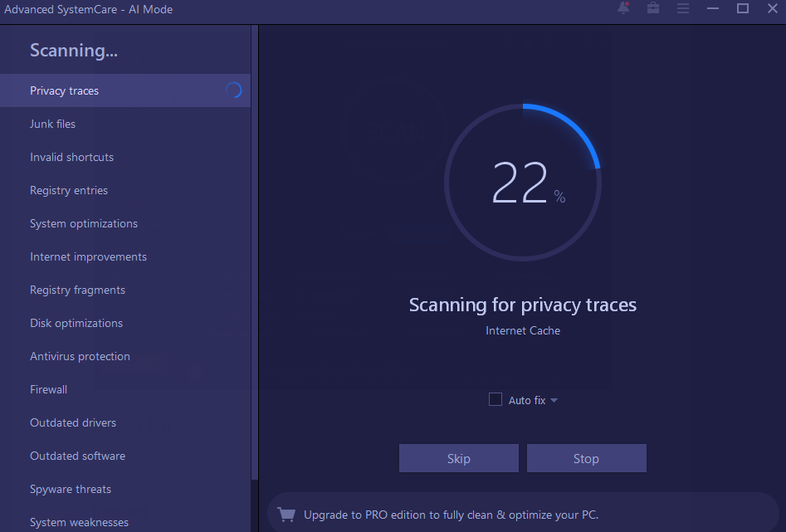Click the sidebar list scrollbar

[255, 252]
